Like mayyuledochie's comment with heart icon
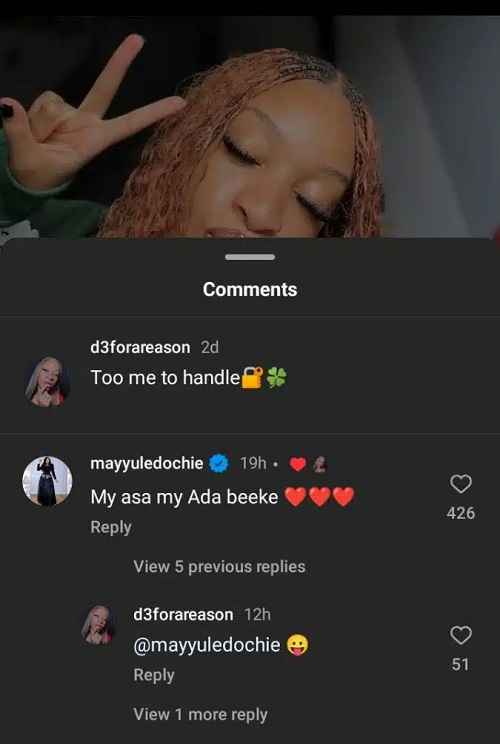Screen dimensions: 500x744 coord(461,484)
